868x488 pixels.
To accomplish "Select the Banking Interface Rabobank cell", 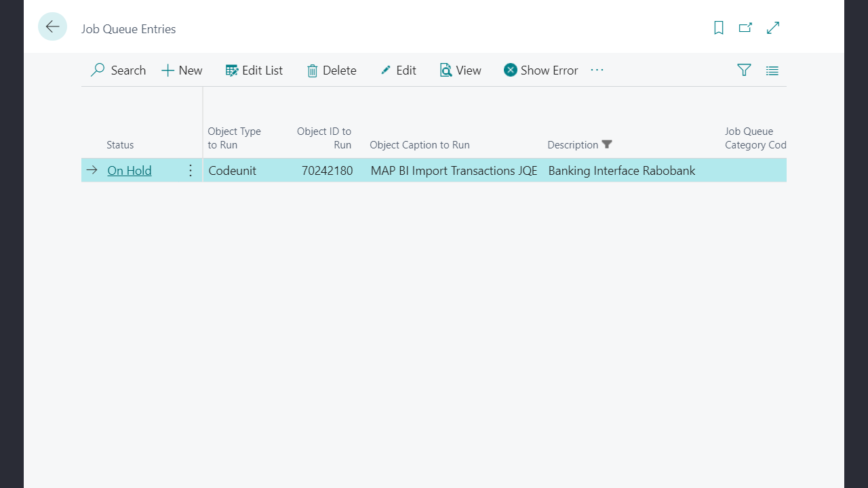I will click(x=622, y=171).
